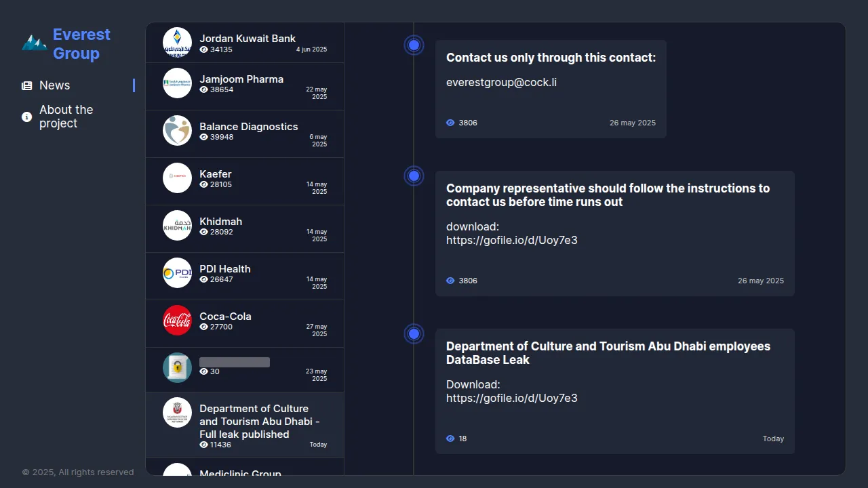
Task: Click the PDI Health logo
Action: (x=178, y=272)
